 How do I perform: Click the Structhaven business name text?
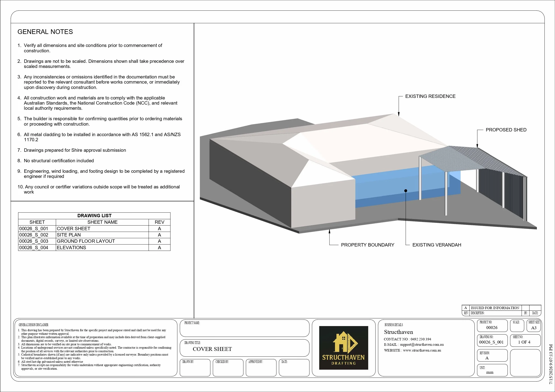point(398,332)
